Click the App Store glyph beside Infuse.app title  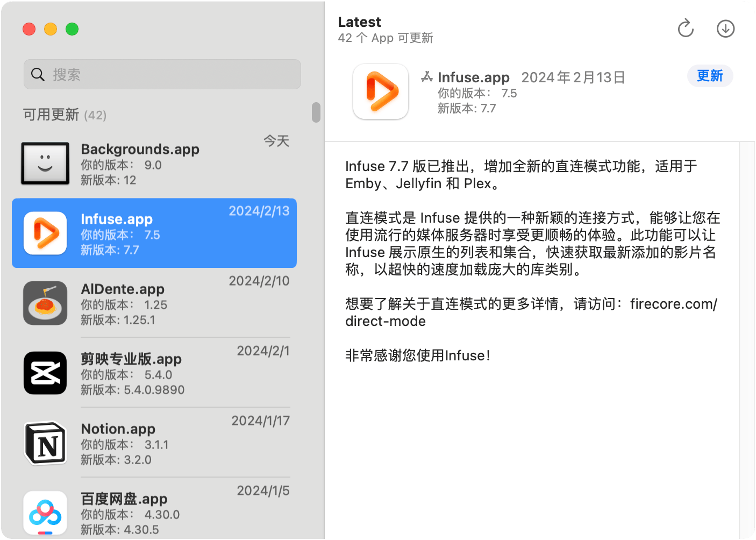coord(427,77)
